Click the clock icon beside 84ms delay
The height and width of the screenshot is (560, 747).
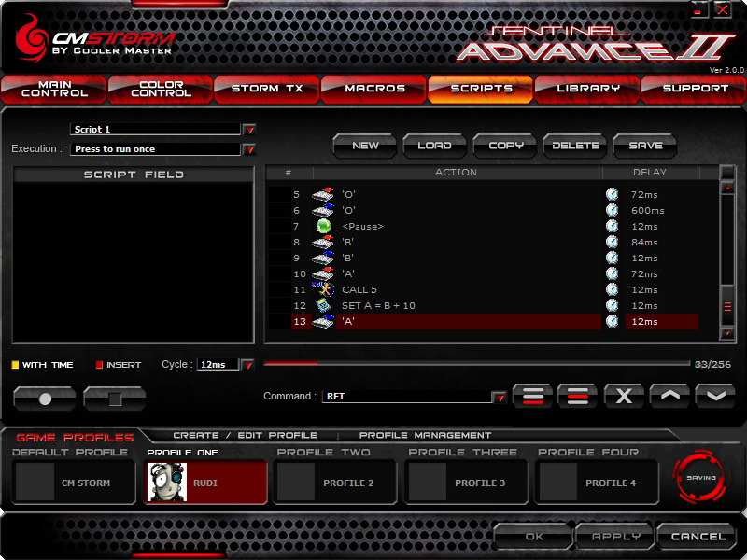(x=613, y=242)
